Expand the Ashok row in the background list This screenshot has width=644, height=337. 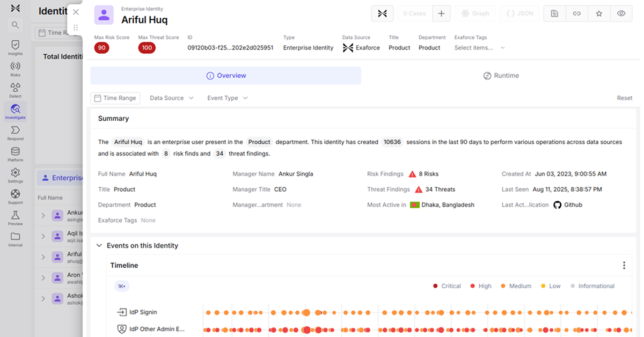click(43, 299)
